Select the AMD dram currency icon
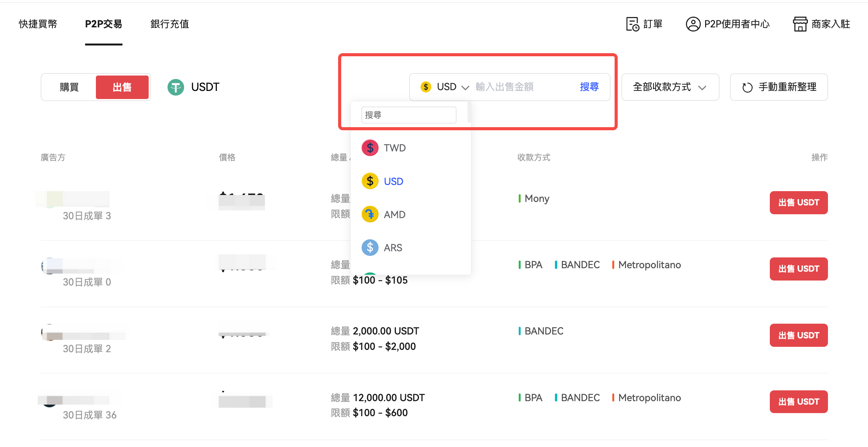 tap(370, 214)
